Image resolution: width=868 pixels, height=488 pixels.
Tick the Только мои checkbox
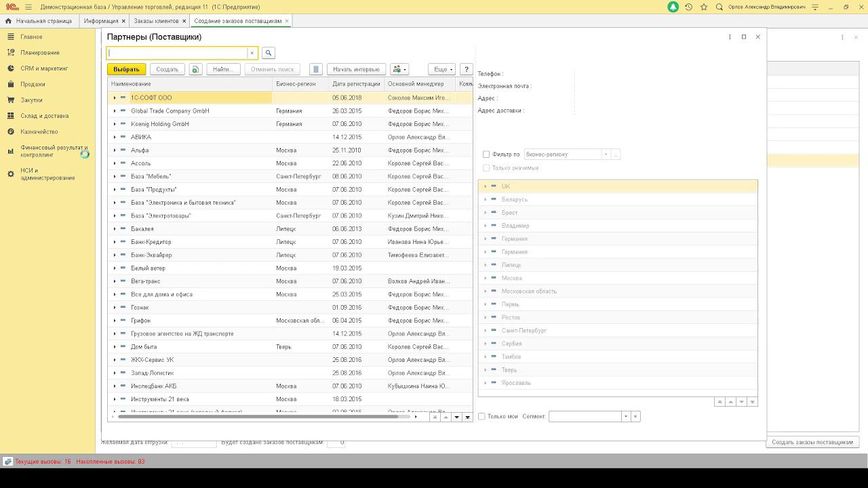(x=481, y=416)
